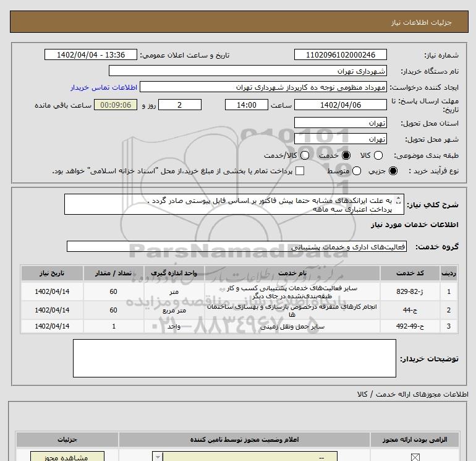
Task: Click the تاریخ نیاز column header
Action: tap(52, 273)
